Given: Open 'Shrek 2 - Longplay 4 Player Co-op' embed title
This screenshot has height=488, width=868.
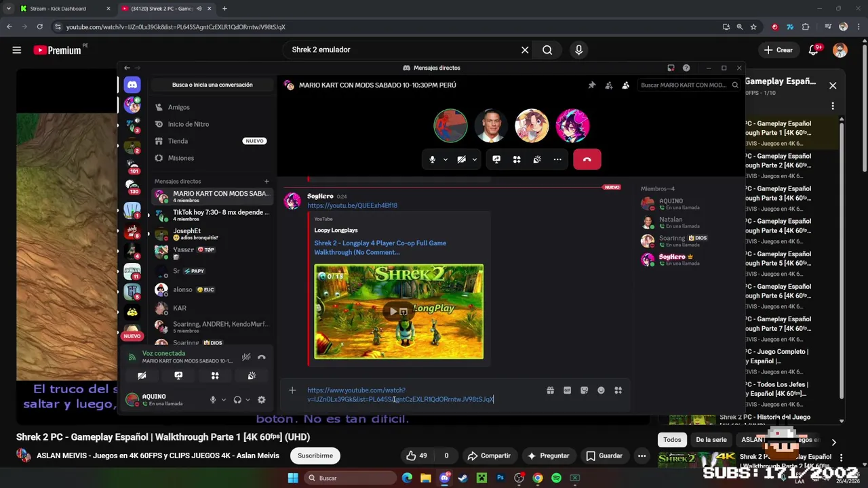Looking at the screenshot, I should point(380,247).
